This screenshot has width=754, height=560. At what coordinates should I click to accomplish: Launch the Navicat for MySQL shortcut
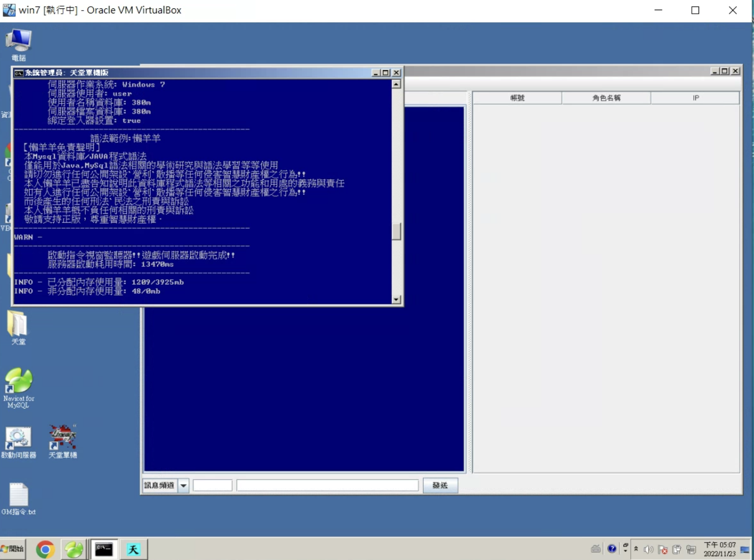pos(19,388)
